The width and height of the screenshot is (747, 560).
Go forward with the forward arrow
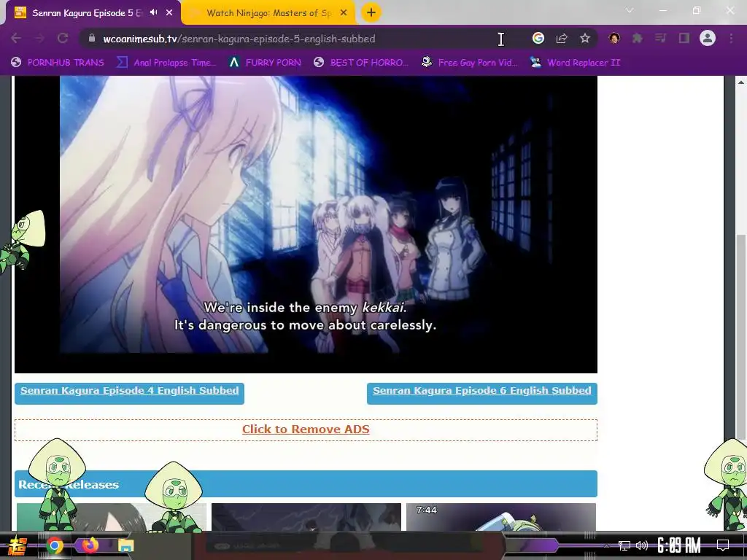[x=39, y=38]
